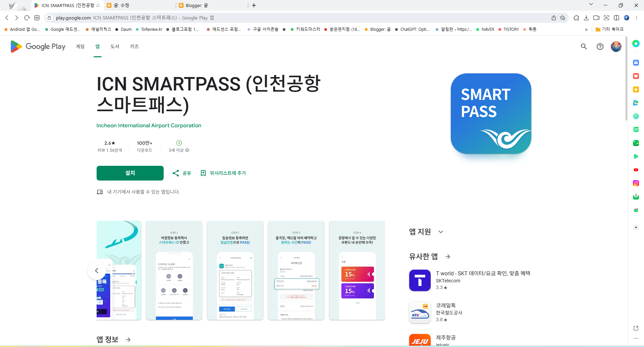Open YouTube from the side panel
Screen dimensions: 644x347
coord(636,170)
